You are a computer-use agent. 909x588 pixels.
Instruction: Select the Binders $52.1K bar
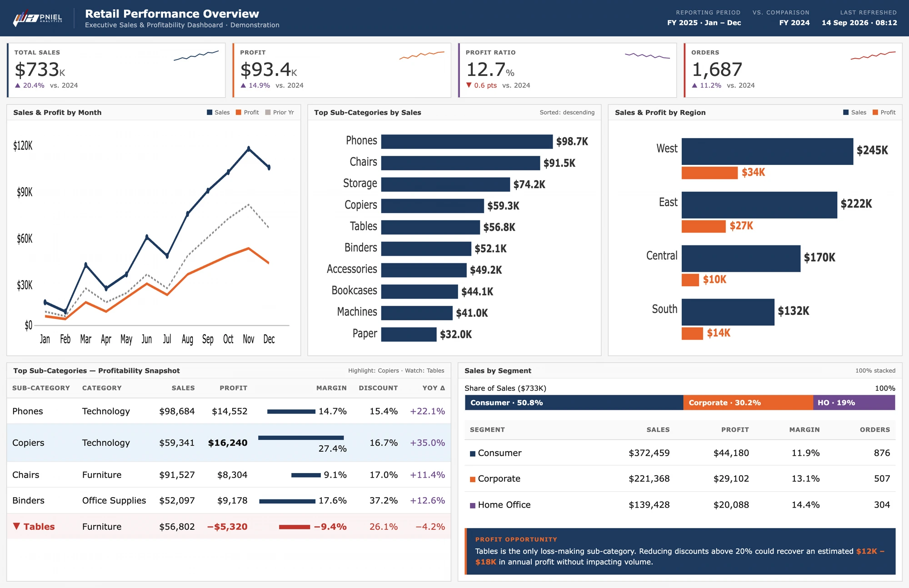tap(426, 249)
